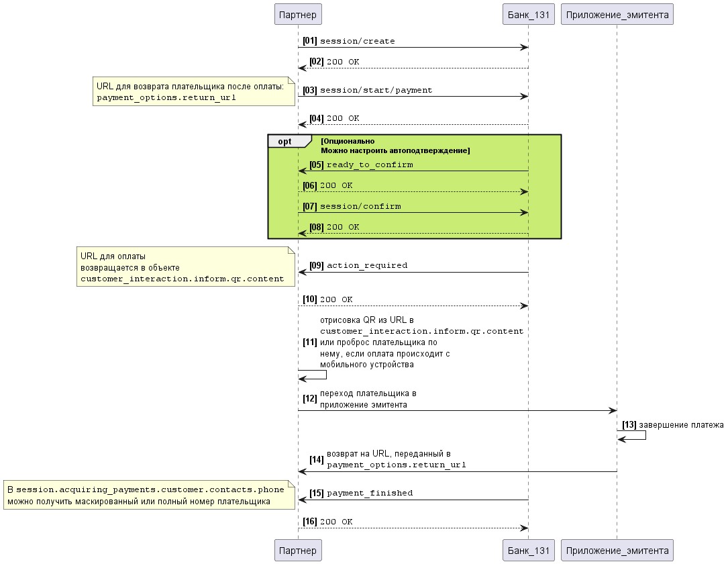Click the bottom Банк_131 participant box
Screen dimensions: 728x564
tap(528, 550)
